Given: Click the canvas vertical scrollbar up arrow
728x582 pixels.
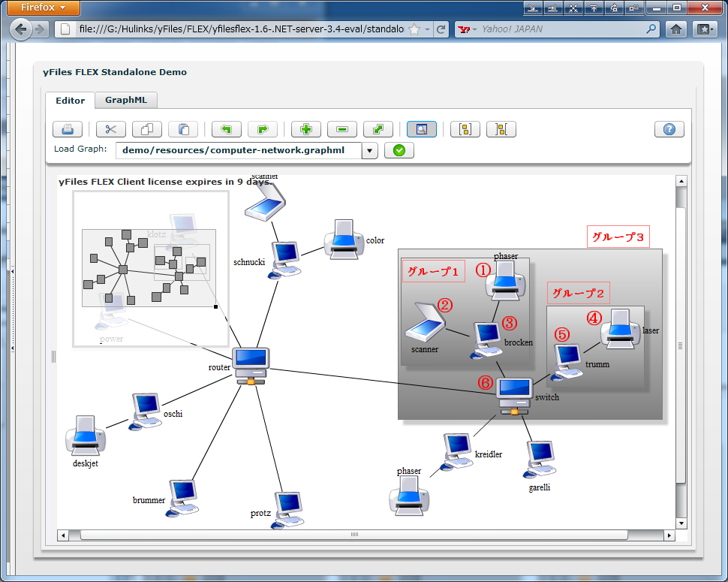Looking at the screenshot, I should 681,181.
